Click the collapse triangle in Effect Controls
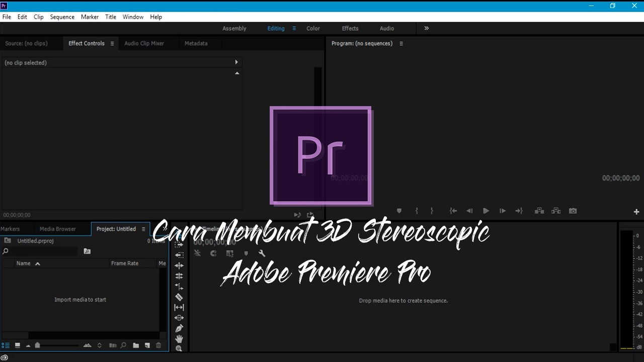This screenshot has width=644, height=362. coord(237,73)
